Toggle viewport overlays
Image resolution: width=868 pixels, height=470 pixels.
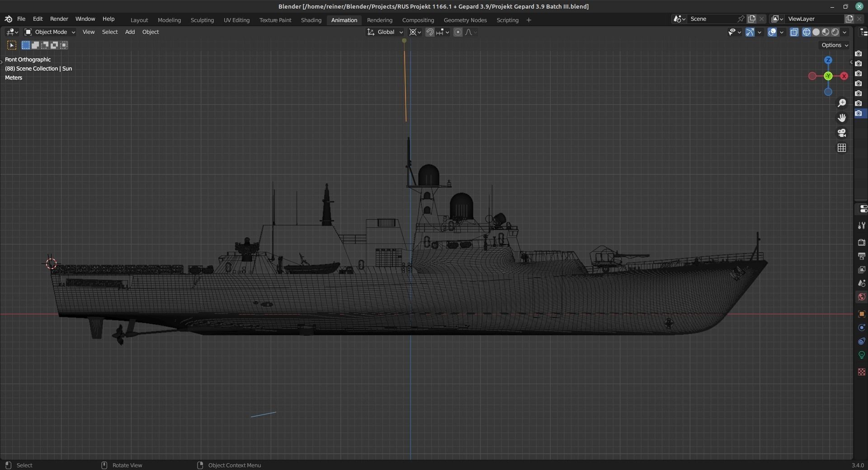pos(772,32)
